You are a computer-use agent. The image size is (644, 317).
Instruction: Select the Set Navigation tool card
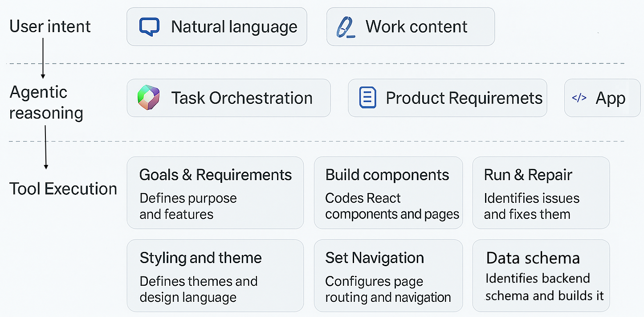point(388,276)
